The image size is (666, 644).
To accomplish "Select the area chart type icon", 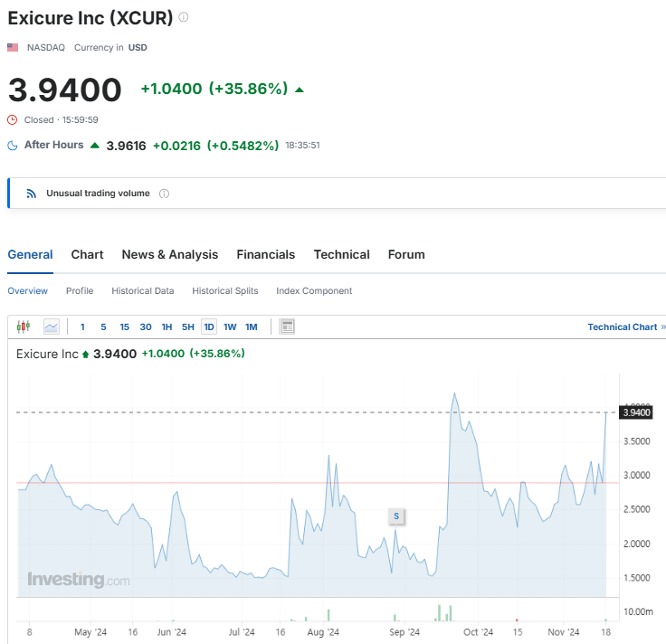I will [x=52, y=327].
